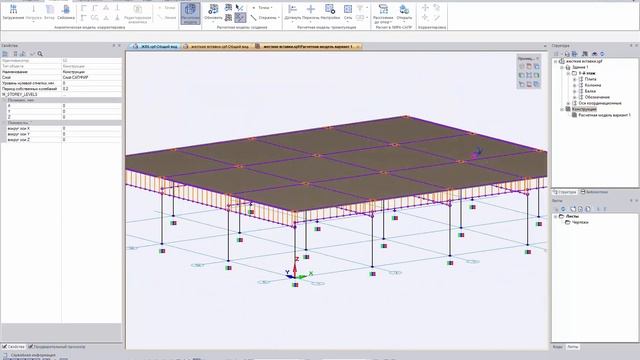This screenshot has height=360, width=640.
Task: Click the Рассчитать до опор icon
Action: pos(383,13)
